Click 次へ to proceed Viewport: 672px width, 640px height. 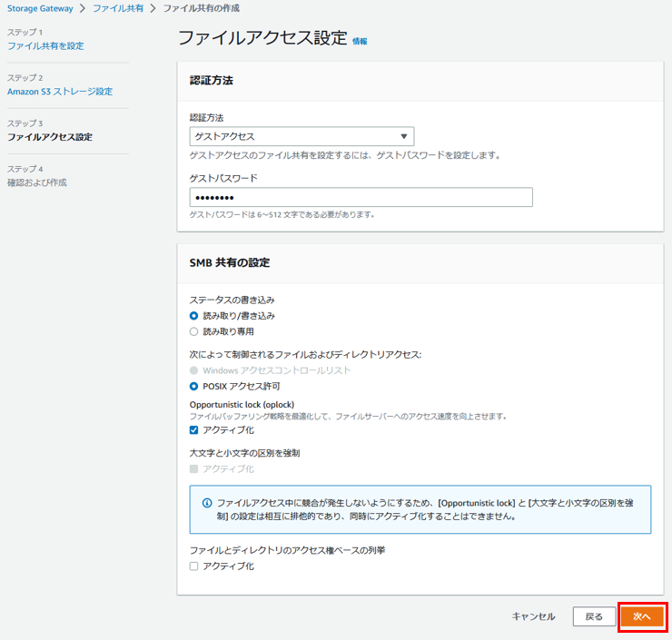point(642,616)
